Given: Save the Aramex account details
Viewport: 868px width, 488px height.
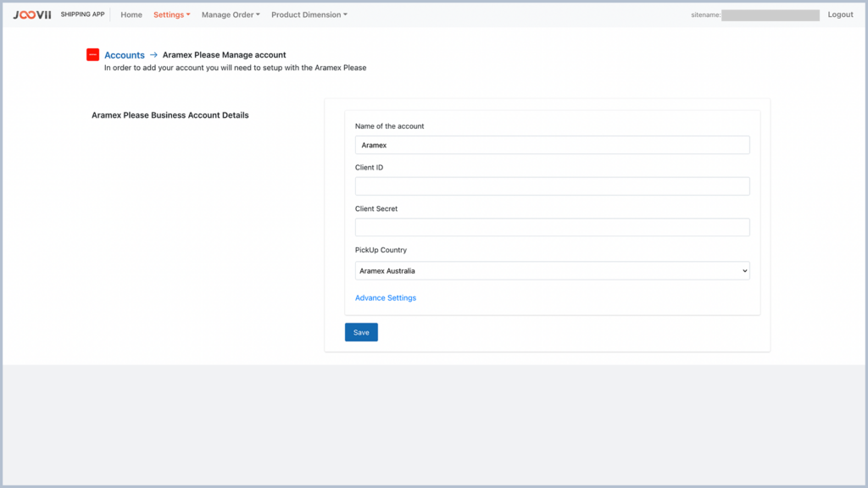Looking at the screenshot, I should pos(361,332).
